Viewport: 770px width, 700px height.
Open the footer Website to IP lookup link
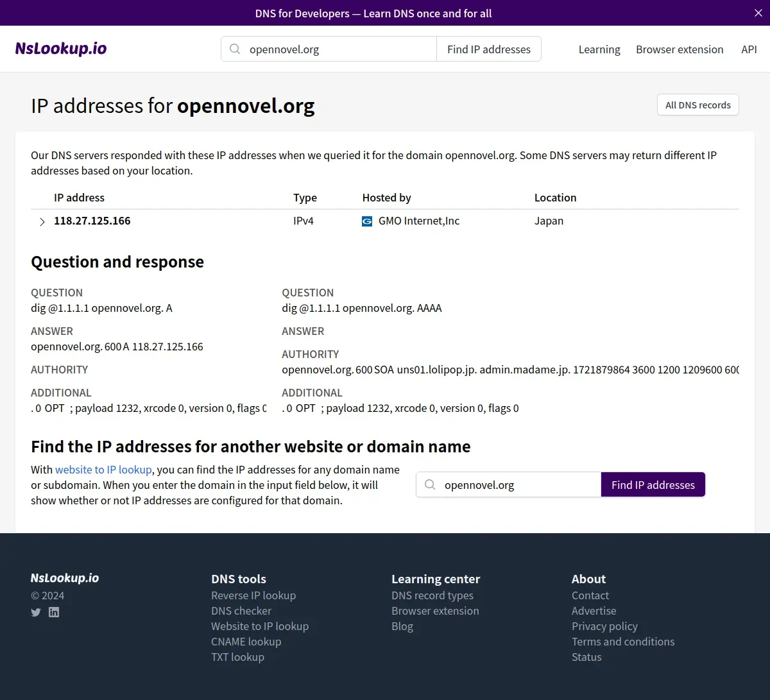click(260, 626)
